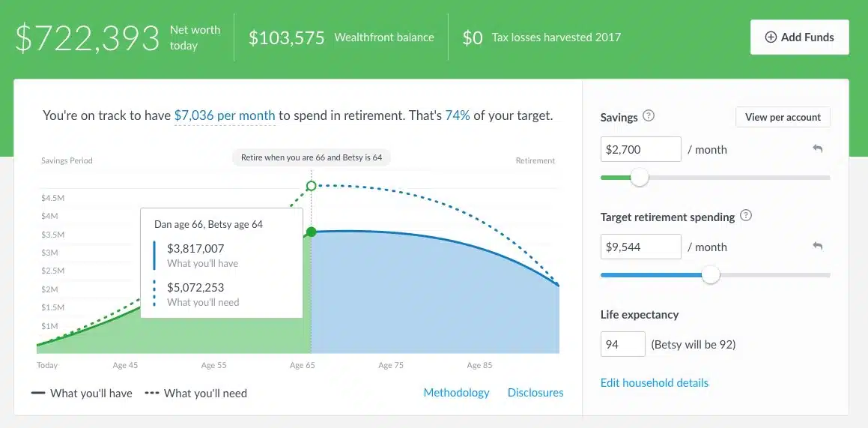Image resolution: width=868 pixels, height=428 pixels.
Task: Click the Savings slider handle
Action: click(x=639, y=178)
